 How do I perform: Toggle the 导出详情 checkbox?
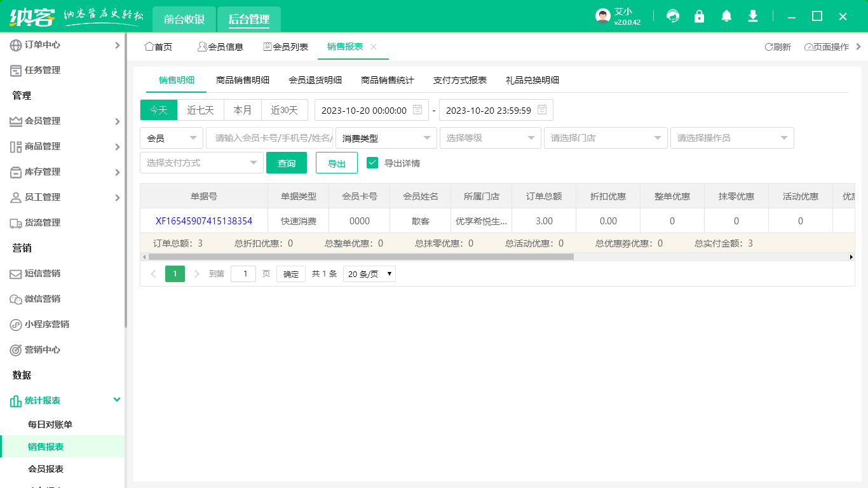pos(372,162)
